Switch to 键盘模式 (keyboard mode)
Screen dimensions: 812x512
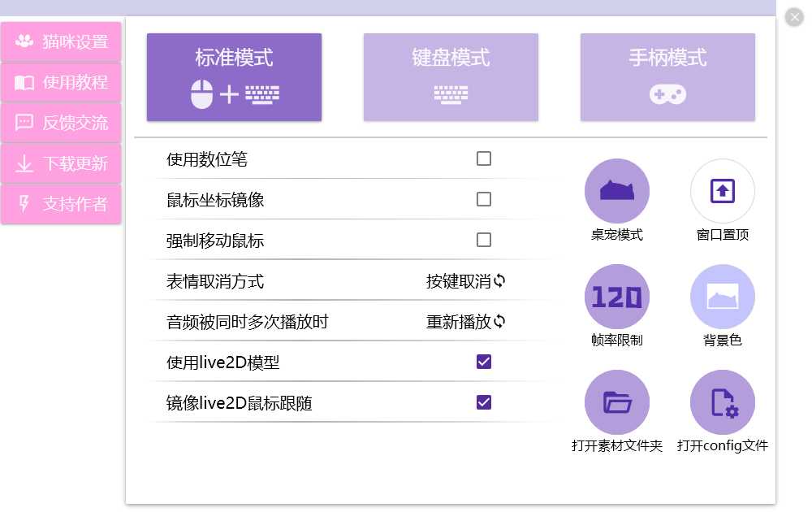pos(451,76)
